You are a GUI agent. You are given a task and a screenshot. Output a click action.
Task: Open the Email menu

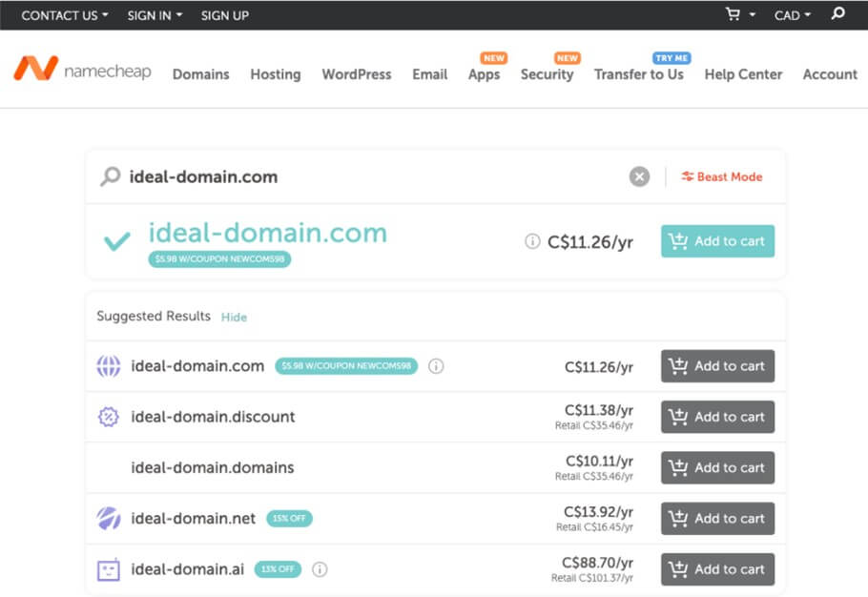[430, 74]
